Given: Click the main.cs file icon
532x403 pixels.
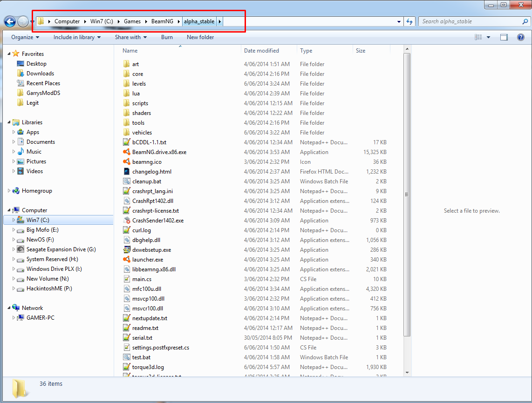Looking at the screenshot, I should [127, 279].
